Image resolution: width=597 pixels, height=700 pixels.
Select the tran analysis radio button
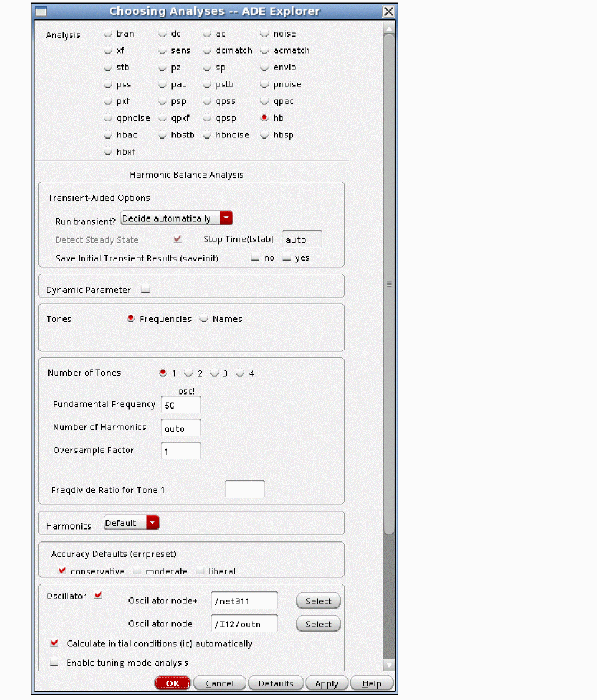click(108, 34)
